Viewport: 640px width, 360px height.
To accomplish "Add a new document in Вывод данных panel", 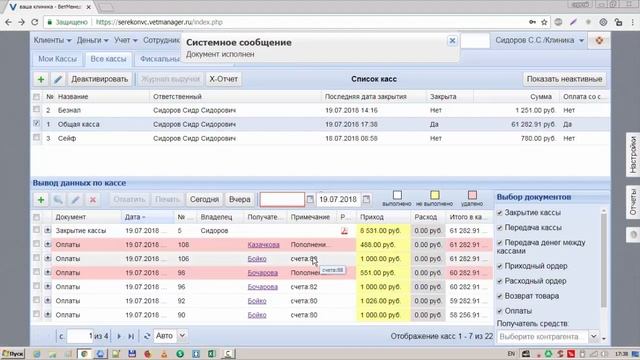I will (x=41, y=200).
